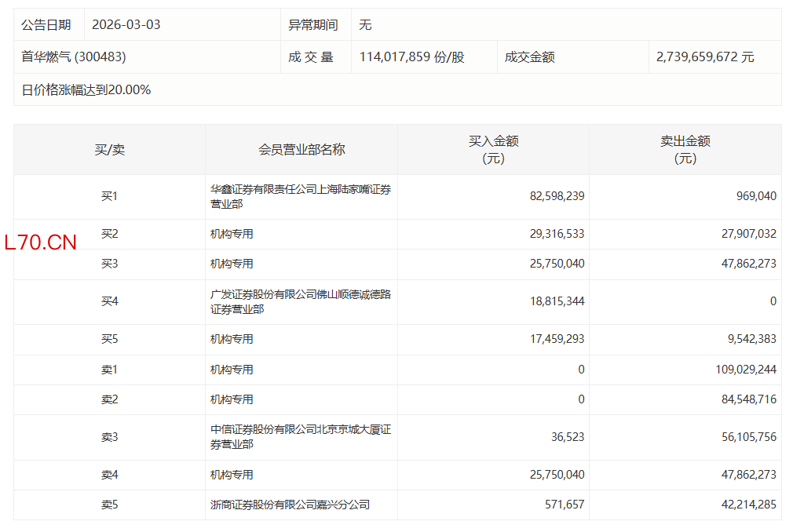This screenshot has height=532, width=793.
Task: Click the 卖出金额 (元) column header
Action: 685,149
